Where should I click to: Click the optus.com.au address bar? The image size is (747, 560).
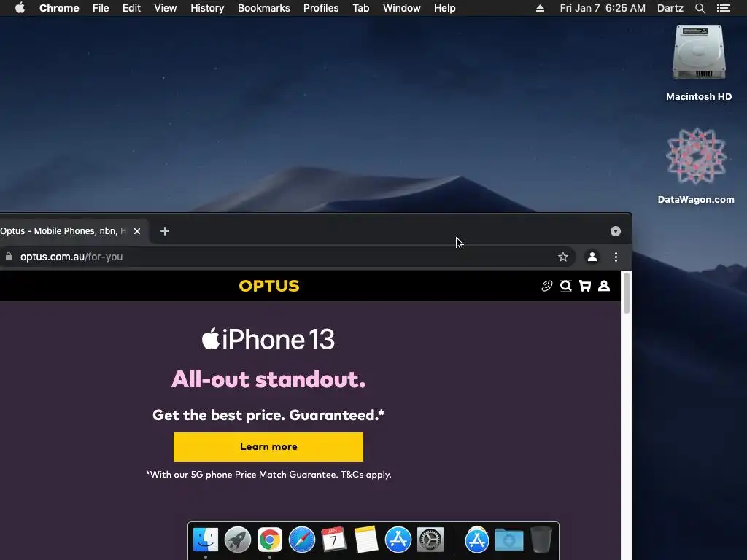(x=286, y=257)
